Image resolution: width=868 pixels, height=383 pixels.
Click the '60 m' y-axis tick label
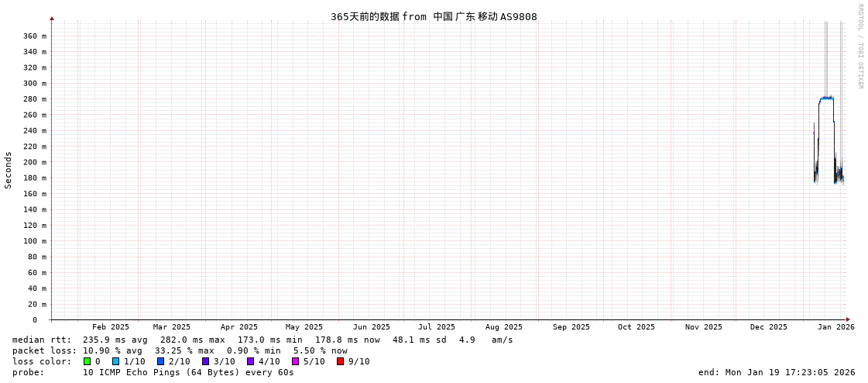pos(37,273)
